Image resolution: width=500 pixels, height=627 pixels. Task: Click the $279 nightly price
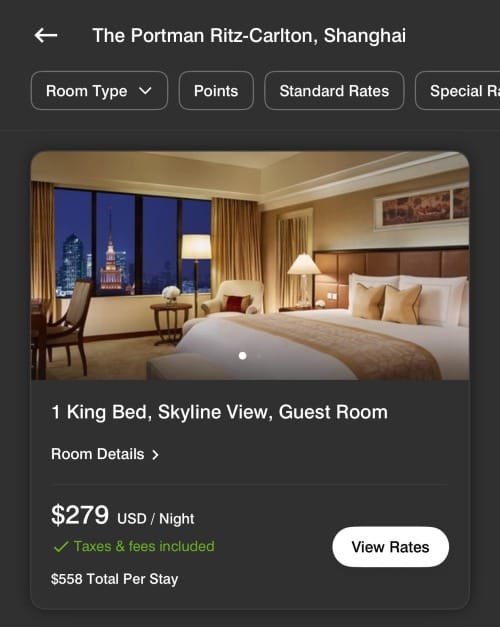pos(80,515)
